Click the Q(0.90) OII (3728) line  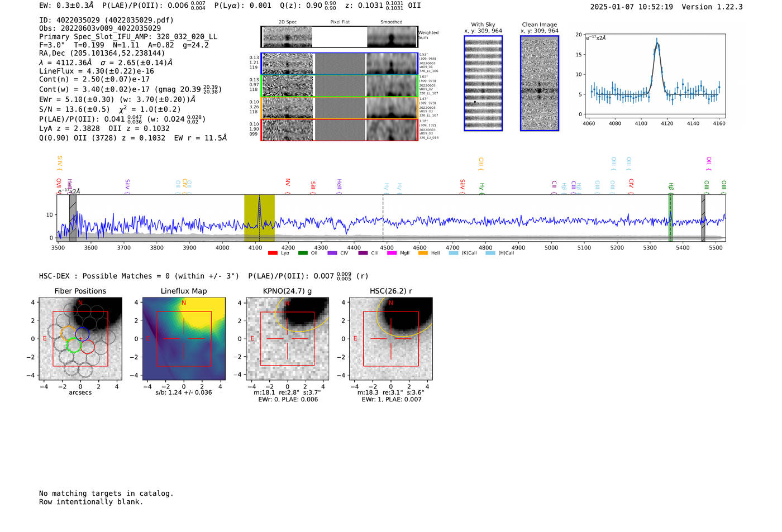[133, 138]
